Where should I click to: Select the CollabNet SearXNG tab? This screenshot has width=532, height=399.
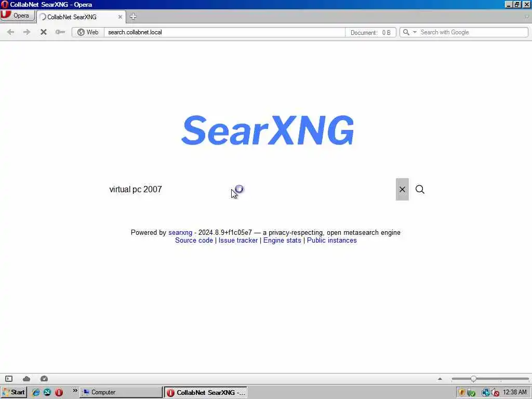[81, 17]
